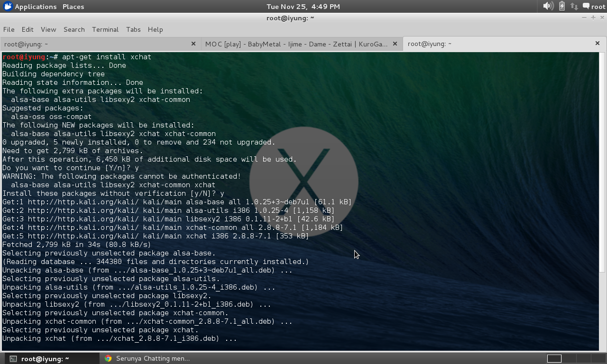This screenshot has width=607, height=364.
Task: Click the chat bubble notification icon
Action: click(586, 6)
